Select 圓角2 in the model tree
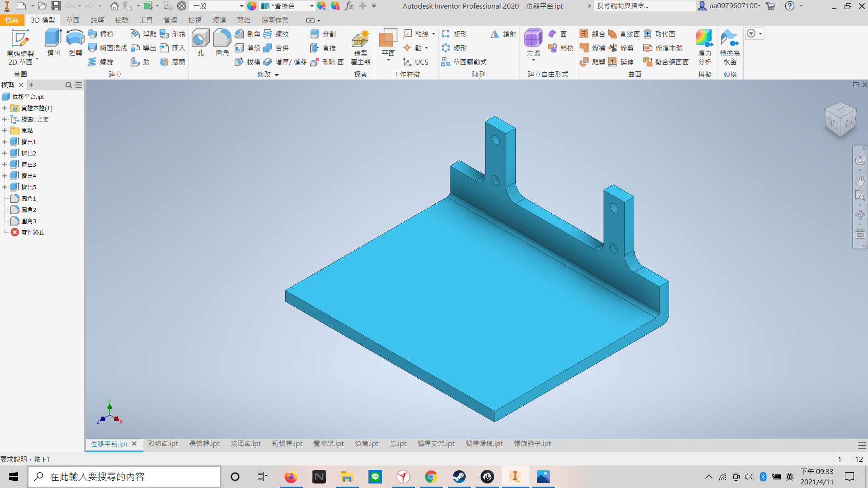Viewport: 868px width, 488px height. coord(28,210)
